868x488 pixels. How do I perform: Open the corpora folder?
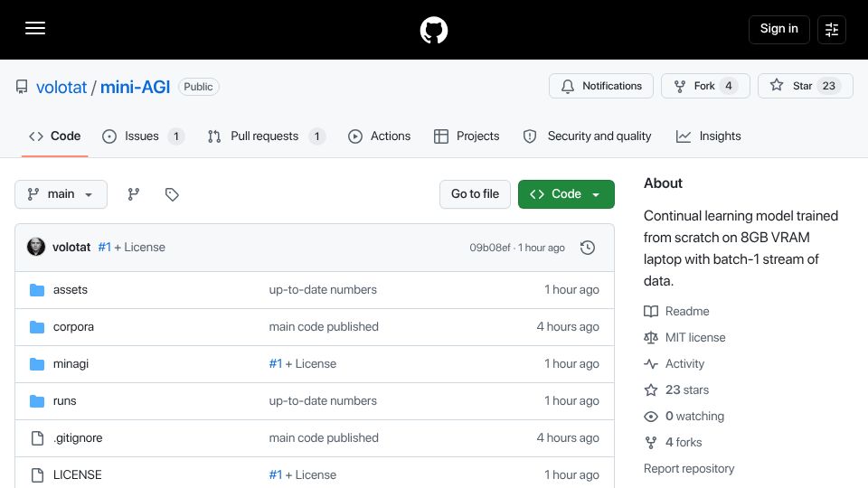[73, 327]
